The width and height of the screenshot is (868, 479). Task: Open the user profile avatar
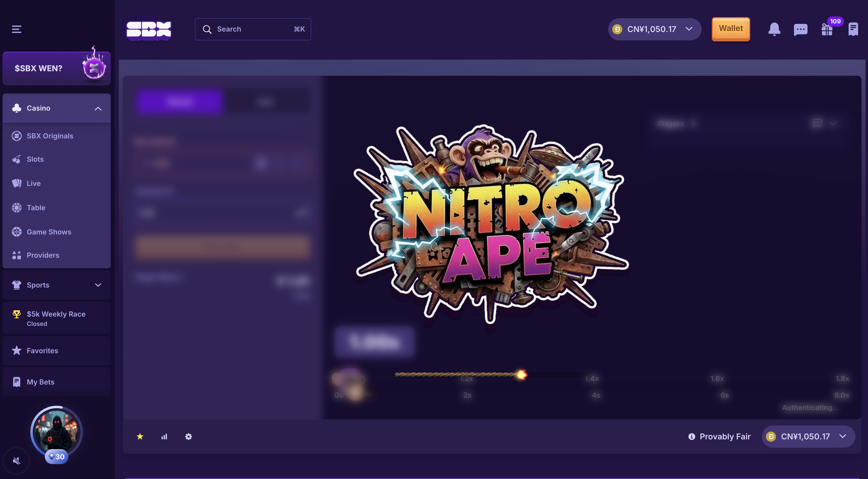[56, 432]
